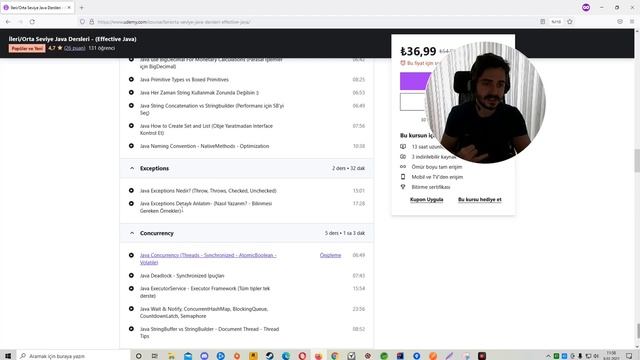Click the page vertical scrollbar thumb
Image resolution: width=640 pixels, height=360 pixels.
637,161
